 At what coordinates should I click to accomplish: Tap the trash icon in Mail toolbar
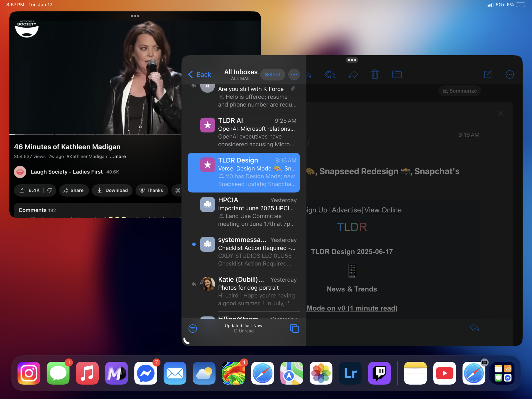coord(375,74)
